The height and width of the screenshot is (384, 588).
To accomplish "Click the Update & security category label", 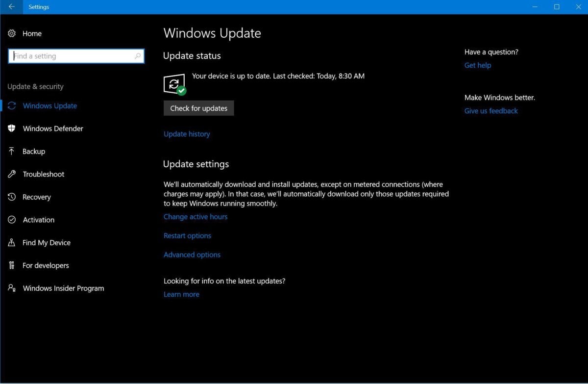I will (x=35, y=86).
